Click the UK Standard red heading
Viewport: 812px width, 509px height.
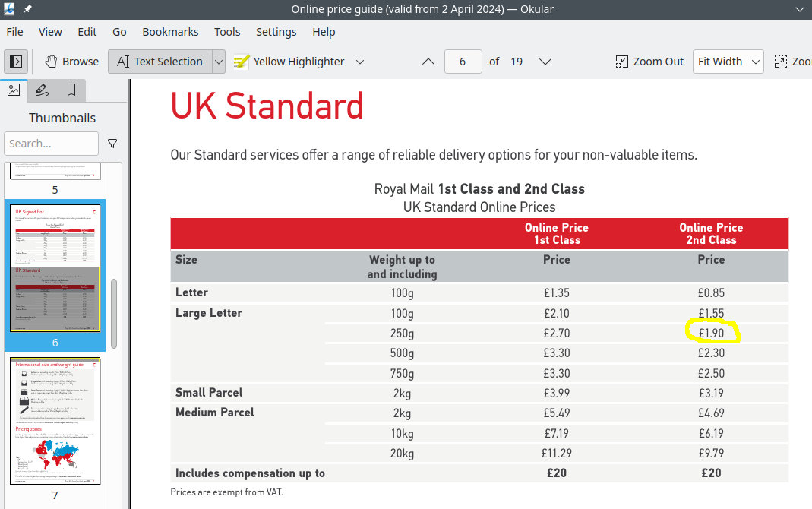(x=267, y=106)
